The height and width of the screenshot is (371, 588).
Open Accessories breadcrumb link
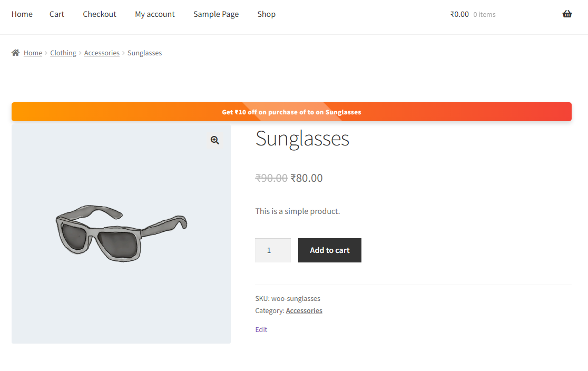[x=102, y=53]
